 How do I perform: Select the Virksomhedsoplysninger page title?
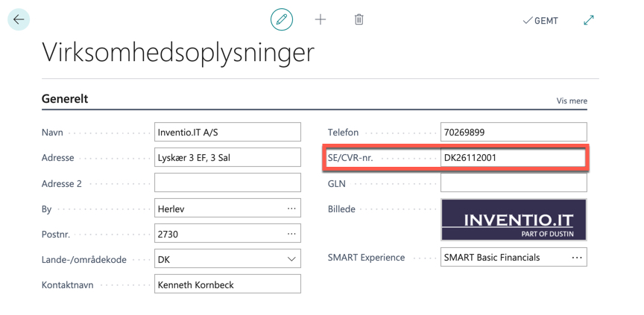click(x=178, y=52)
